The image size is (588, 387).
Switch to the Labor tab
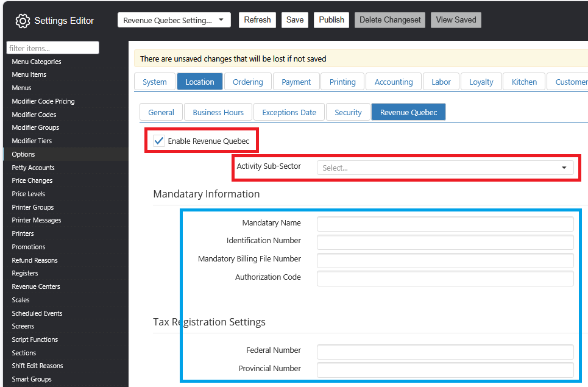(x=441, y=82)
